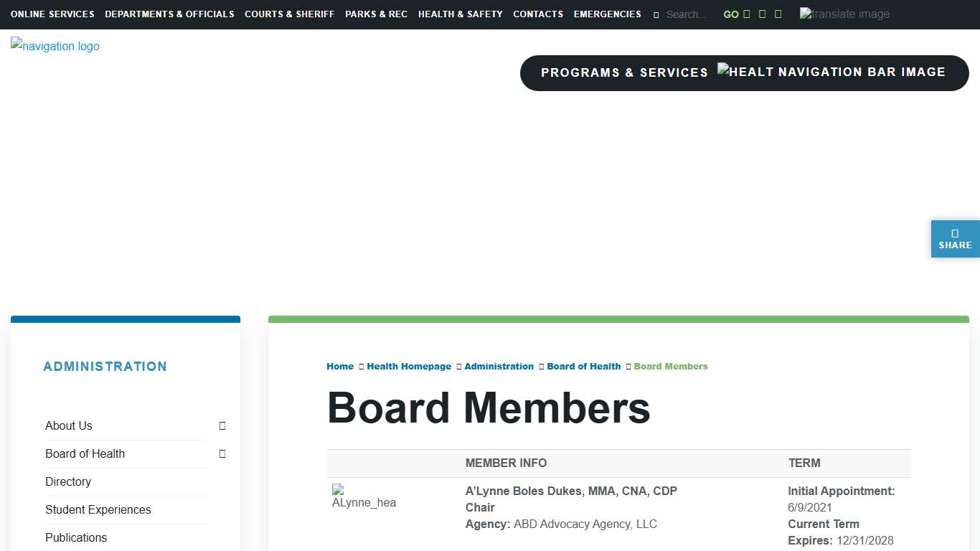Expand the Board of Health submenu arrow

pos(222,454)
